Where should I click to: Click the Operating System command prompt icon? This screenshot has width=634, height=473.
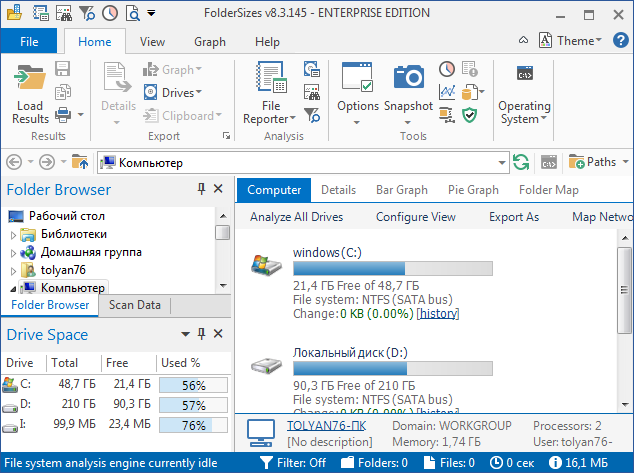tap(525, 74)
